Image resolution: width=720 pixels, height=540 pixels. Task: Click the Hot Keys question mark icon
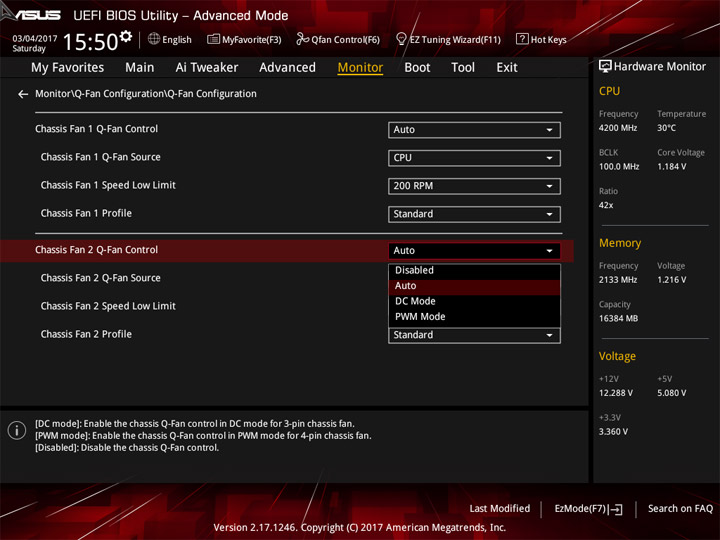pyautogui.click(x=522, y=39)
